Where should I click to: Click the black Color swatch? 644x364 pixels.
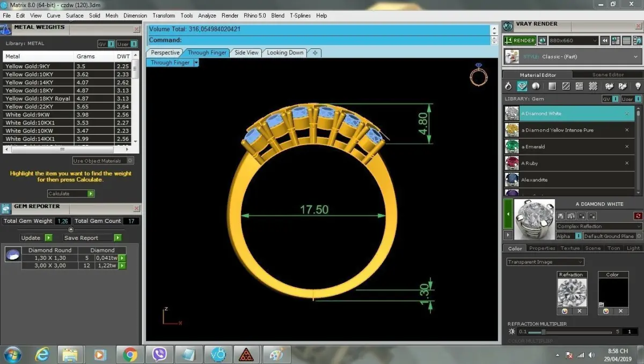coord(613,293)
